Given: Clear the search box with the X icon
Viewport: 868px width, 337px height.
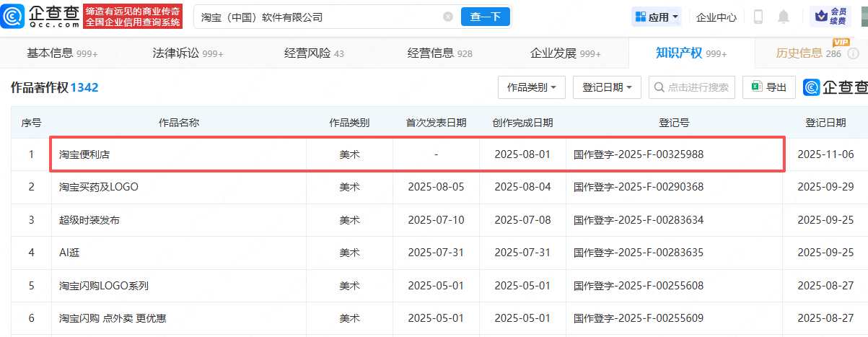Looking at the screenshot, I should pos(448,17).
